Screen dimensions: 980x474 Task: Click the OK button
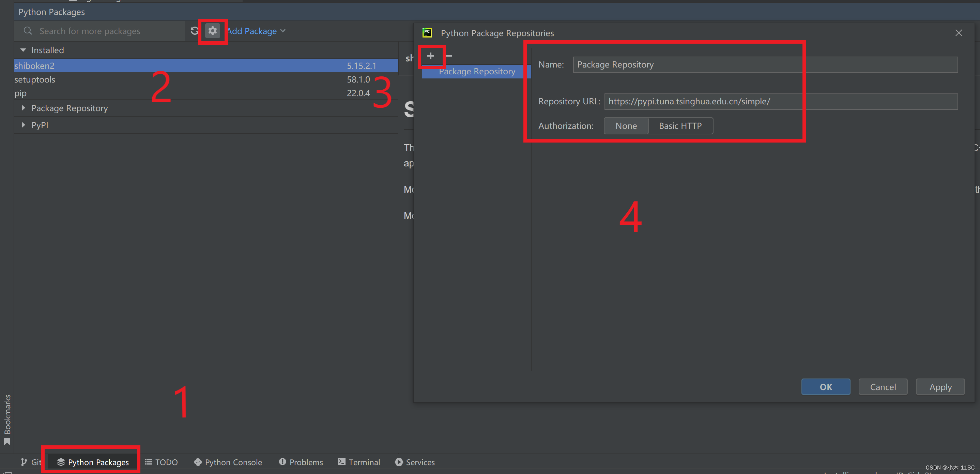[825, 387]
